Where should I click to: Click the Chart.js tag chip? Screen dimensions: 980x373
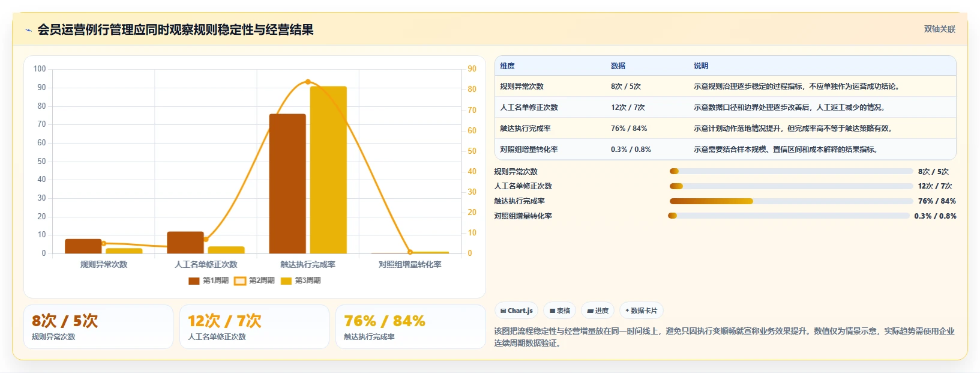point(517,311)
